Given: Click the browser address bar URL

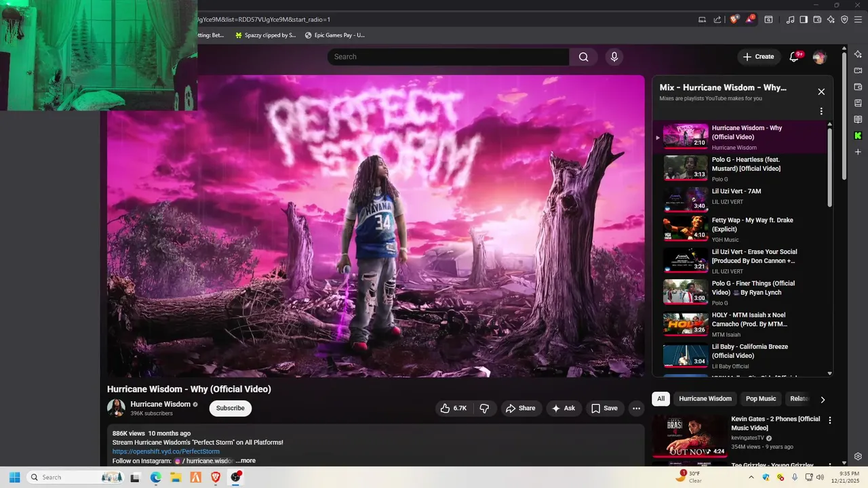Looking at the screenshot, I should pyautogui.click(x=263, y=20).
